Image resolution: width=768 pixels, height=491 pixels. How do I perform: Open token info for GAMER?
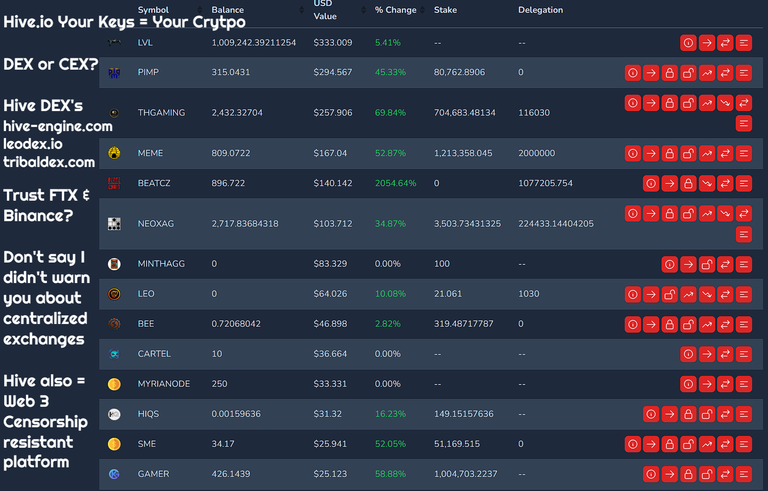(x=651, y=474)
